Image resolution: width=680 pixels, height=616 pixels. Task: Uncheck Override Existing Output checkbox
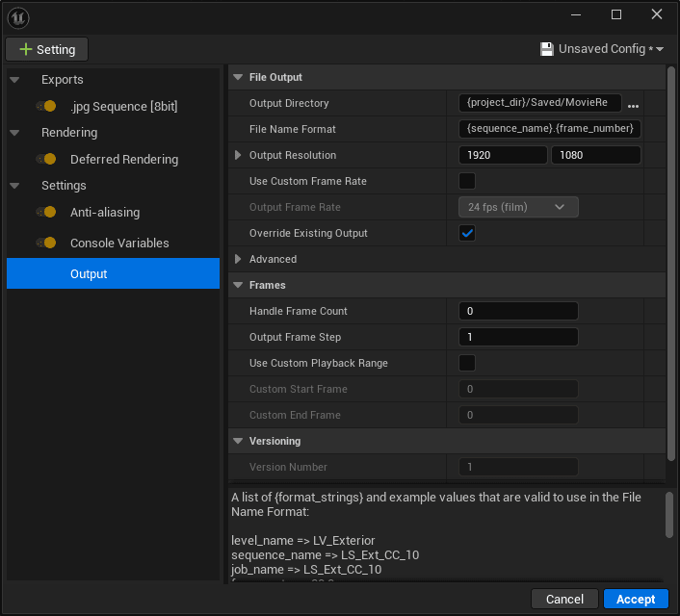[467, 233]
